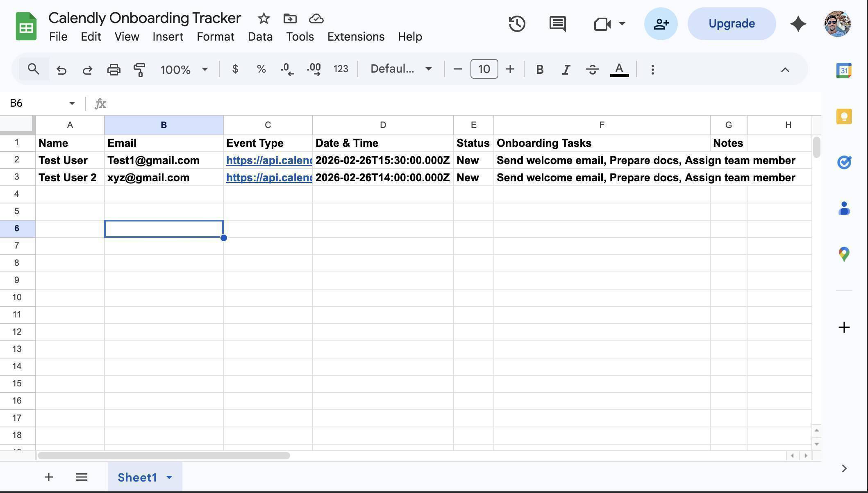868x493 pixels.
Task: Open the text color picker
Action: click(619, 69)
